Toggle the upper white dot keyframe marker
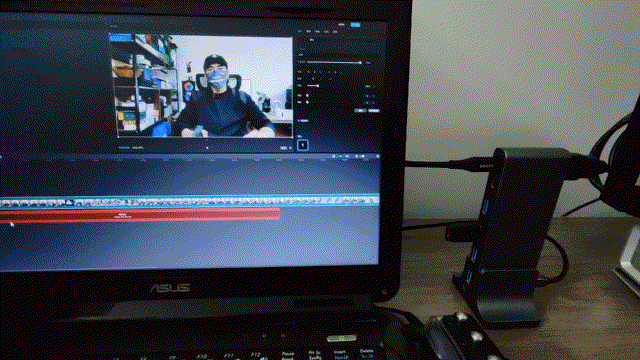This screenshot has height=360, width=640. point(307,96)
